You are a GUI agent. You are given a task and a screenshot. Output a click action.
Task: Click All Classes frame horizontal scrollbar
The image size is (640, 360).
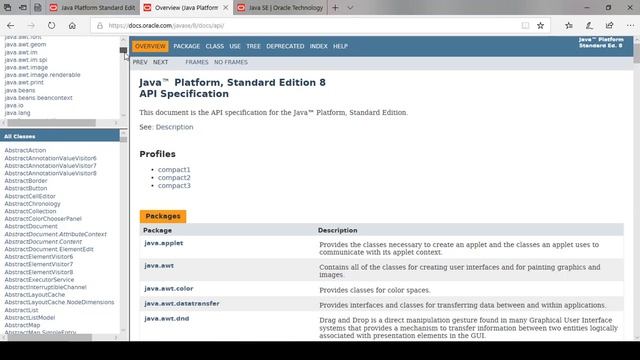50,337
